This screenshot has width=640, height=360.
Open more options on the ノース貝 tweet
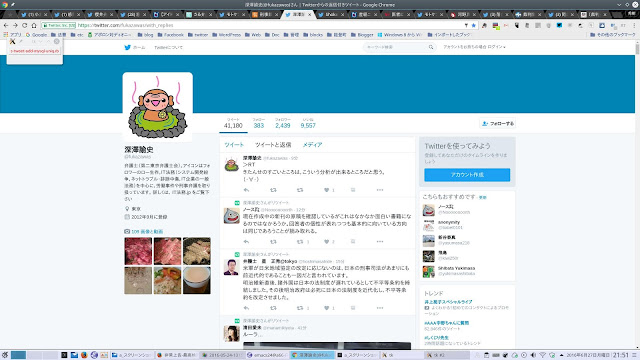(x=380, y=242)
